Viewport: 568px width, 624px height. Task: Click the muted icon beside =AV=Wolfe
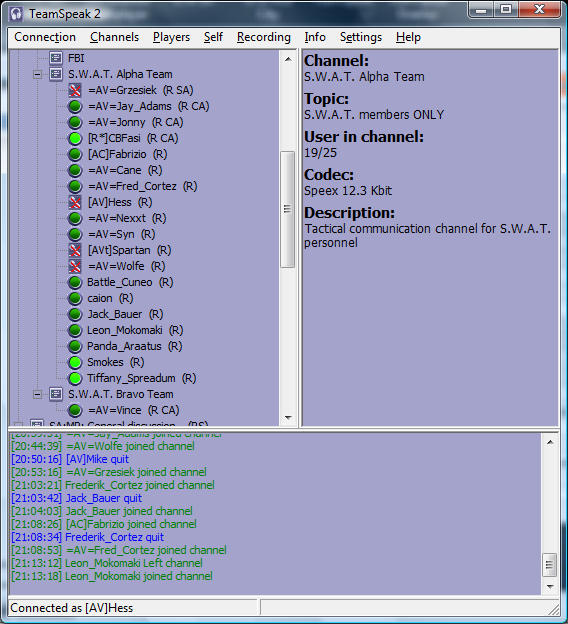point(75,266)
